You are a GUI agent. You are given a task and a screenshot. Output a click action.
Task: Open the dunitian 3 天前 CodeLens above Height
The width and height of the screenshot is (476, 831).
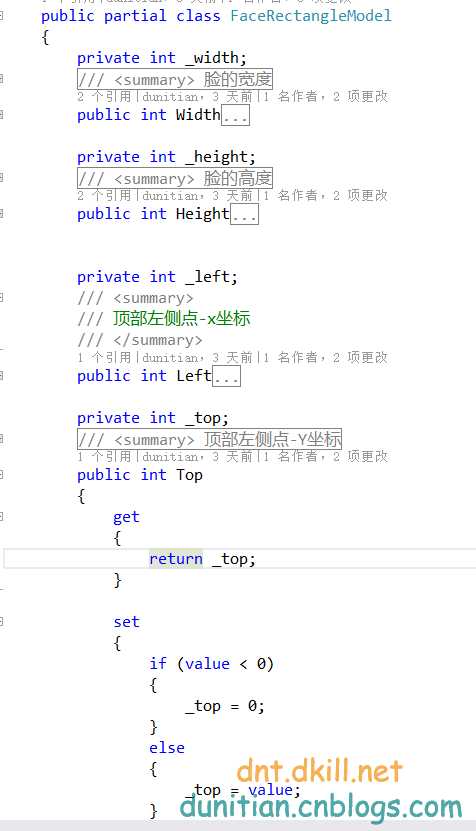pos(198,196)
